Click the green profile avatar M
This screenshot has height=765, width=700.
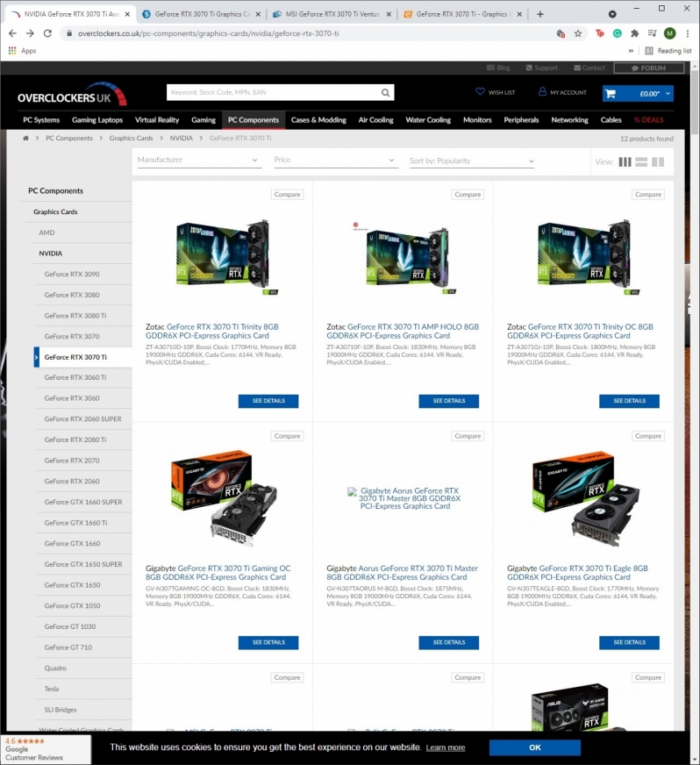tap(670, 33)
